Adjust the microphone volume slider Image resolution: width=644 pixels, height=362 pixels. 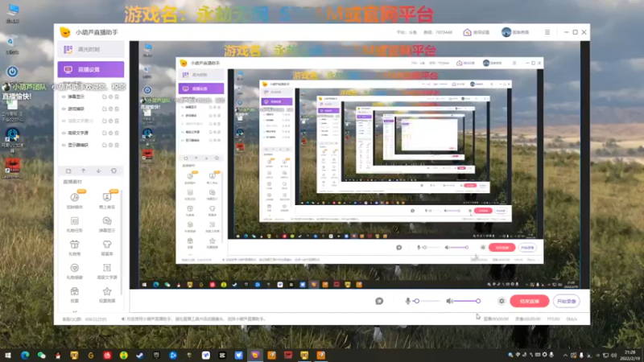427,301
